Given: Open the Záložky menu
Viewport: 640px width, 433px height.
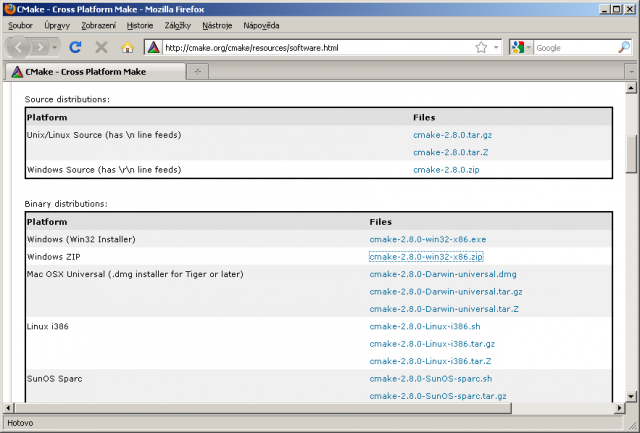Looking at the screenshot, I should (x=178, y=25).
